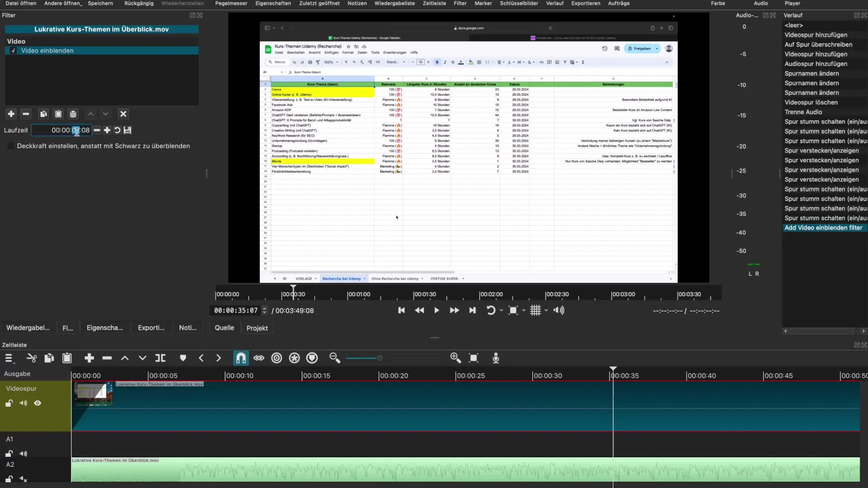Image resolution: width=868 pixels, height=488 pixels.
Task: Enable Deckkraft einstellen checkbox
Action: coord(10,146)
